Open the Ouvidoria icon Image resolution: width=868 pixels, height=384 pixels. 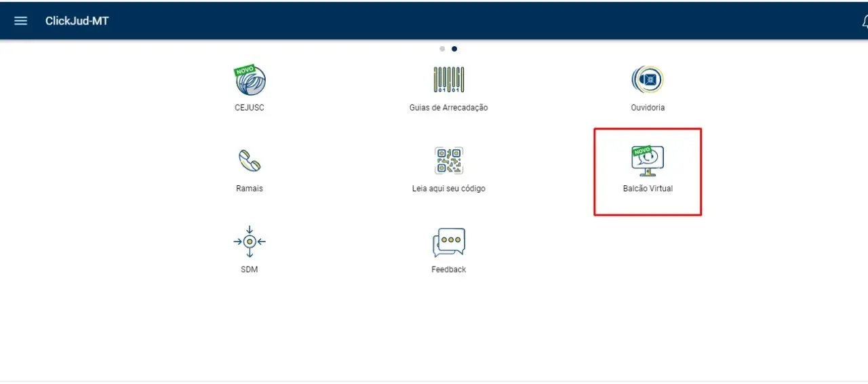coord(647,80)
